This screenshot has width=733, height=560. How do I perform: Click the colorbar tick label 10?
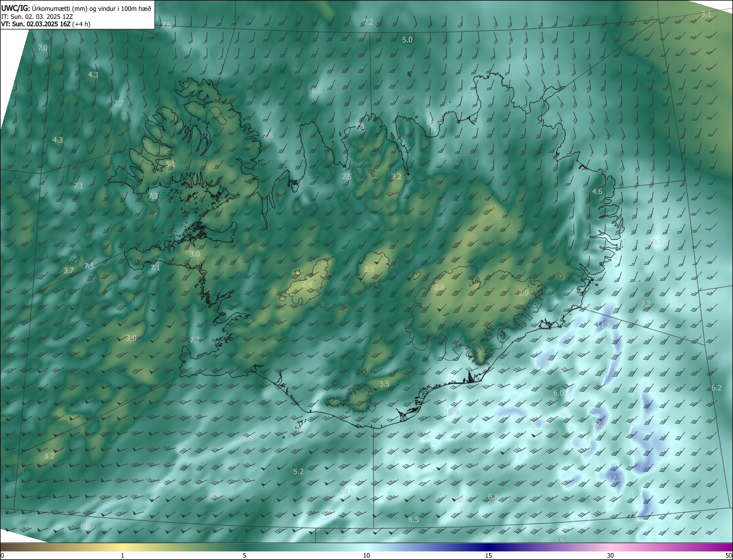[366, 556]
